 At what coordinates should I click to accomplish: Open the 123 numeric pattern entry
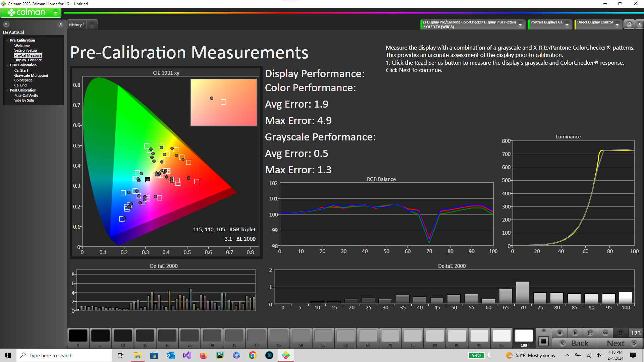point(636,333)
